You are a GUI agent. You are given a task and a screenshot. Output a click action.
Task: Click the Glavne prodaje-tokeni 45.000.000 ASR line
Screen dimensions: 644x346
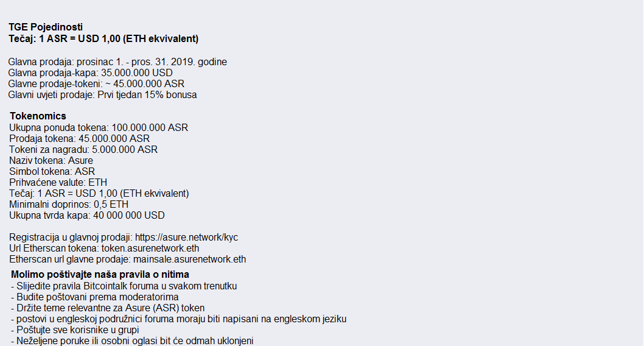tap(96, 84)
